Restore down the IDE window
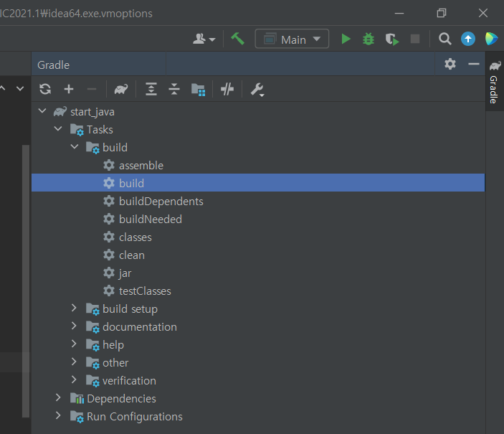 (x=442, y=13)
